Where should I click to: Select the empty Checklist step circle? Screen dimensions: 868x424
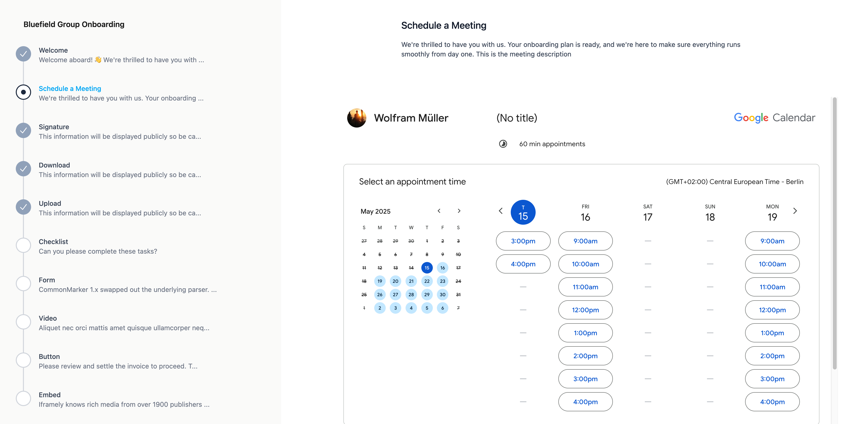[x=23, y=245]
